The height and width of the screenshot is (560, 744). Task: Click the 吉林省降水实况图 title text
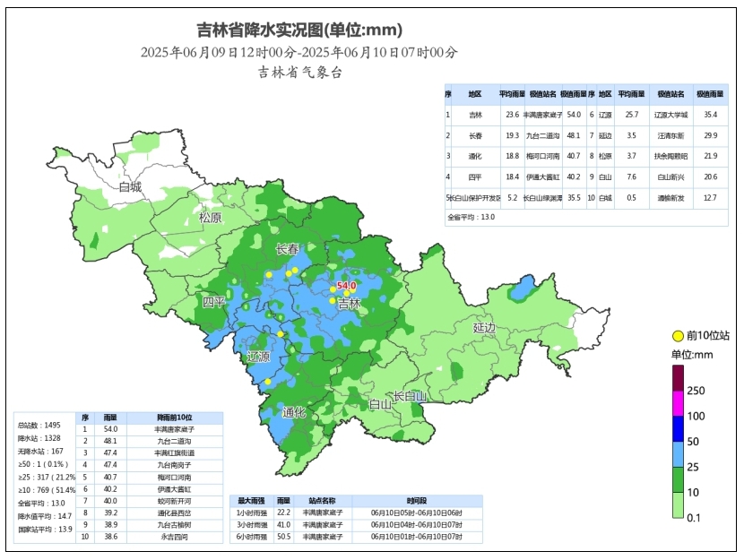coord(299,32)
